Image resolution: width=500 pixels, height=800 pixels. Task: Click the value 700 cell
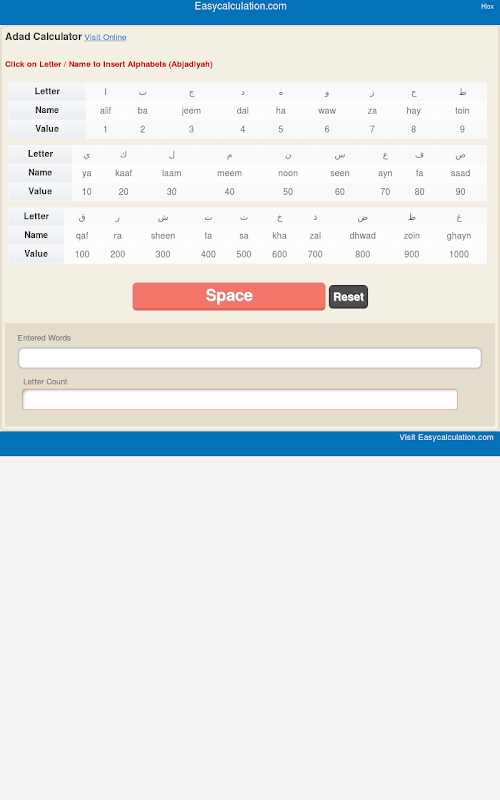[315, 254]
